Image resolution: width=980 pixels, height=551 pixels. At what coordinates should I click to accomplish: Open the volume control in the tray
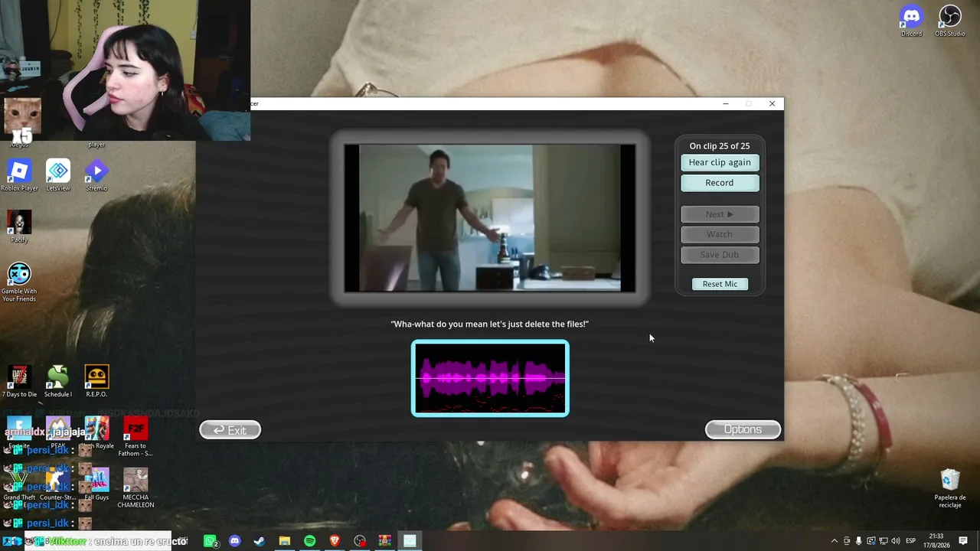(896, 541)
